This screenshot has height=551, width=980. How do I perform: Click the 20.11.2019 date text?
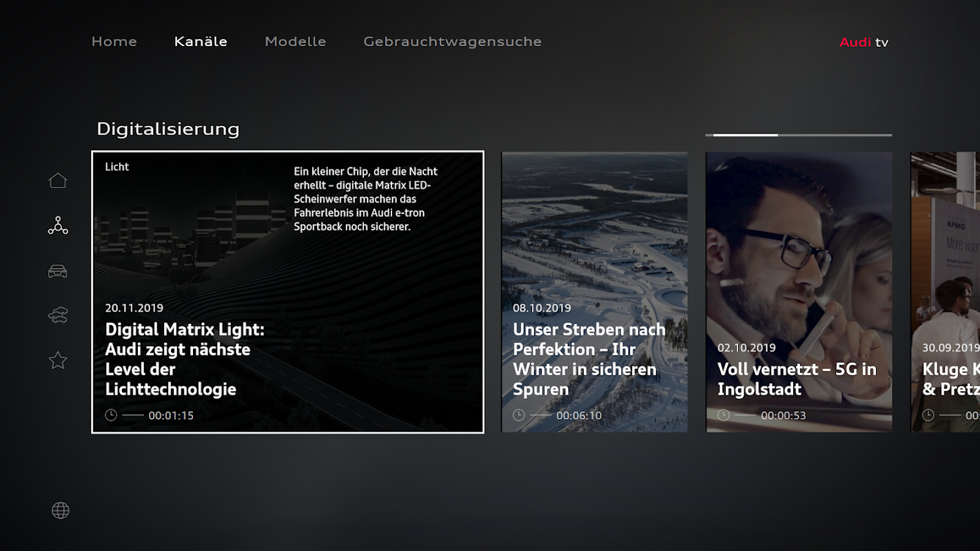pyautogui.click(x=134, y=308)
